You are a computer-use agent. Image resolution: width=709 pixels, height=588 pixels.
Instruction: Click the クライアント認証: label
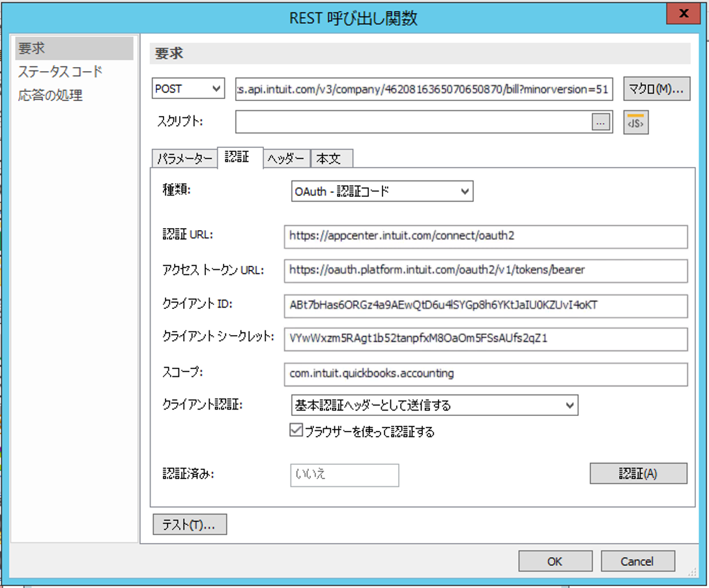(x=203, y=404)
